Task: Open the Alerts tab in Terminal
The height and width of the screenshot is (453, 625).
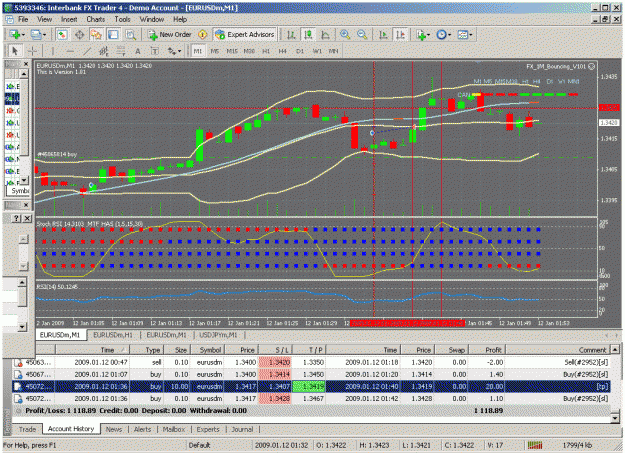Action: 142,429
